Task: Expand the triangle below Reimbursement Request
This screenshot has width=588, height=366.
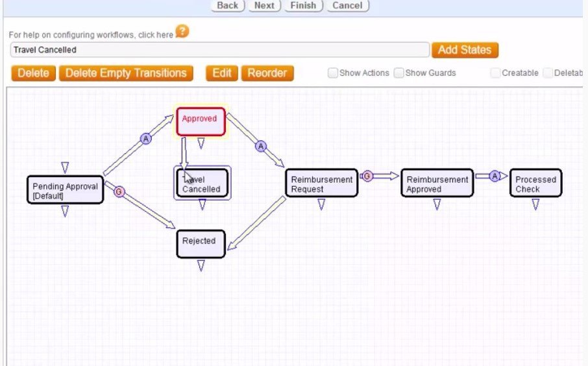Action: coord(321,205)
